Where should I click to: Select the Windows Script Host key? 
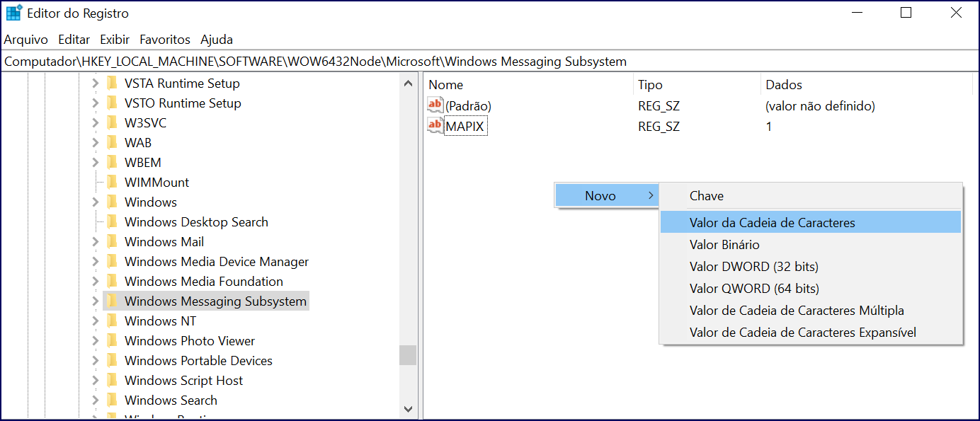pyautogui.click(x=183, y=381)
